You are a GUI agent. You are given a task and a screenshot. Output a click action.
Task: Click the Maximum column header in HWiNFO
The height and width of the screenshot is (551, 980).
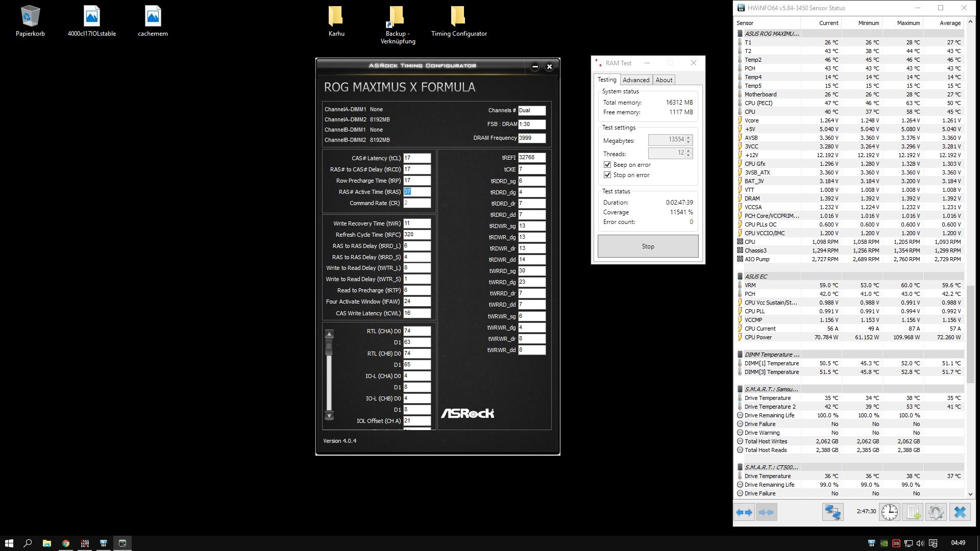(x=902, y=23)
